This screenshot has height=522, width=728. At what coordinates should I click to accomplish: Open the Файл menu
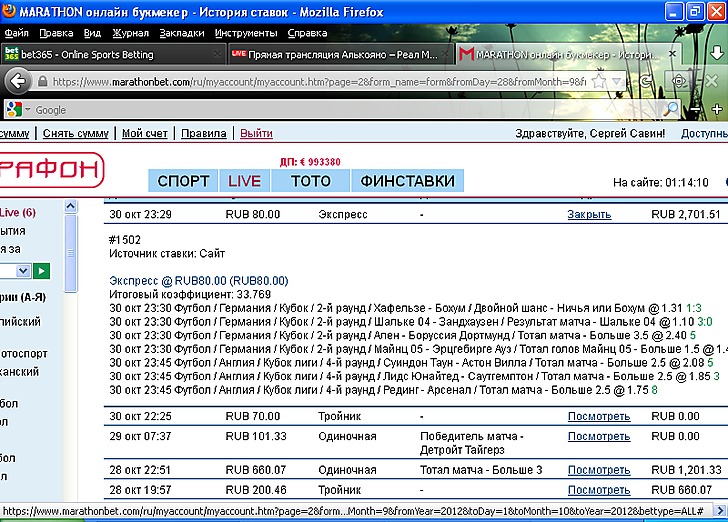tap(16, 33)
